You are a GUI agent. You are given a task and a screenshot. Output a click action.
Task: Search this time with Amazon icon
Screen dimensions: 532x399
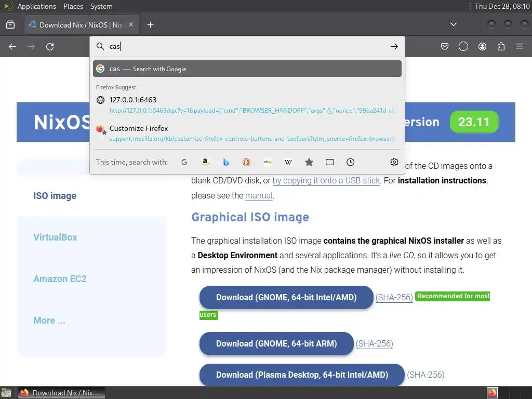pyautogui.click(x=205, y=162)
